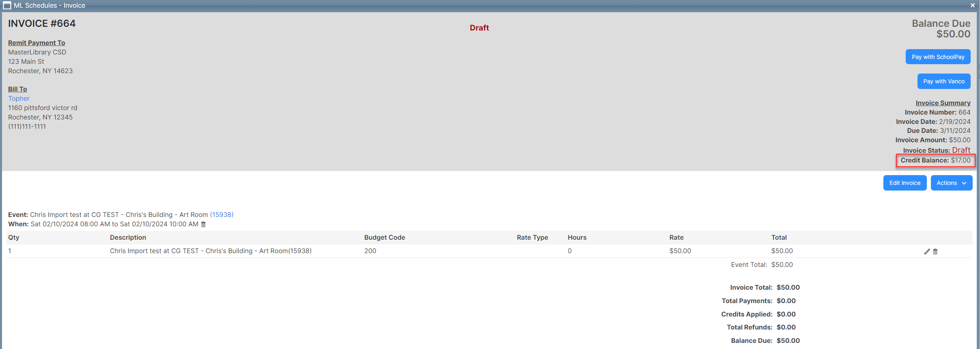Screen dimensions: 980x349
Task: Click the Edit Invoice button
Action: click(905, 183)
